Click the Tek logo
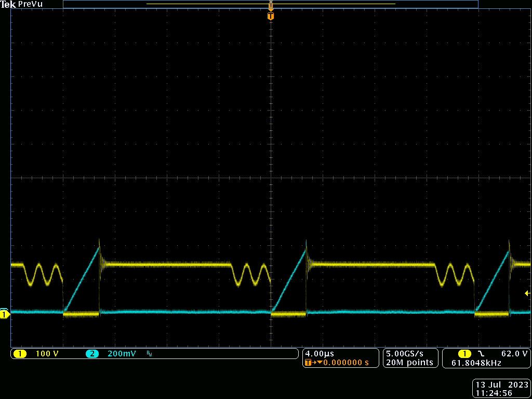Image resolution: width=532 pixels, height=399 pixels. [x=7, y=4]
